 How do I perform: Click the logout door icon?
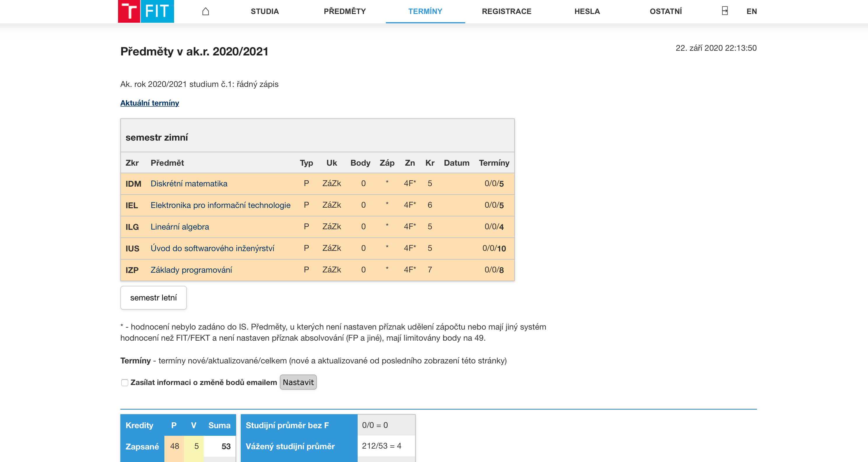(725, 11)
